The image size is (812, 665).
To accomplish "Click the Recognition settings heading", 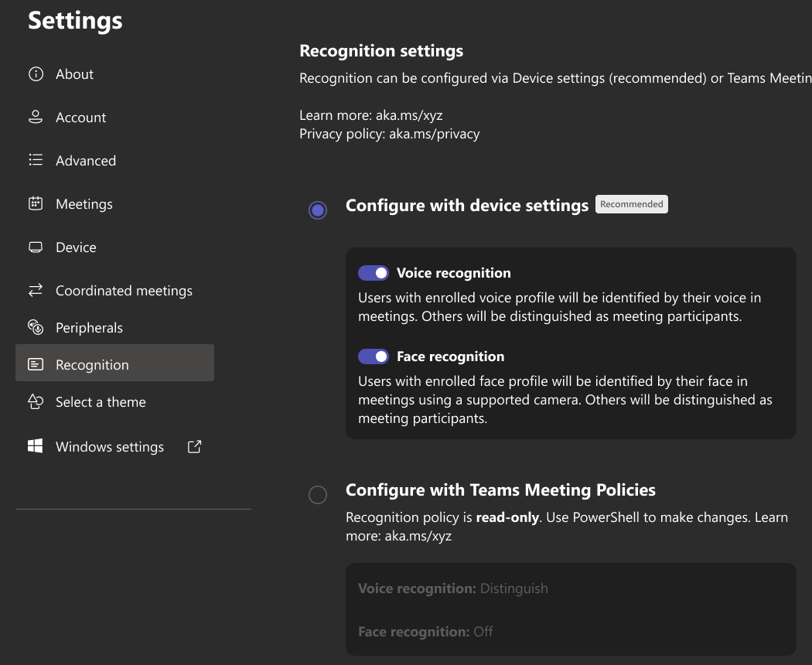I will tap(381, 51).
